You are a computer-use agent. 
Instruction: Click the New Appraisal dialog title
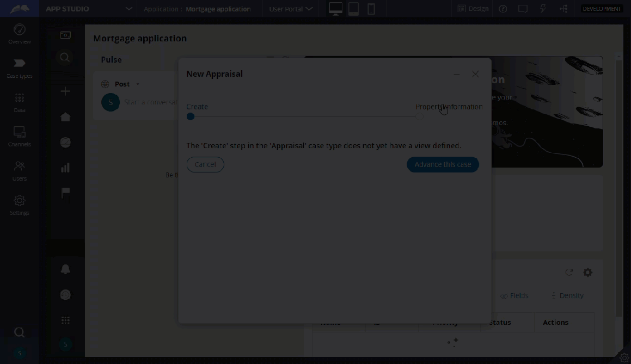click(x=214, y=74)
